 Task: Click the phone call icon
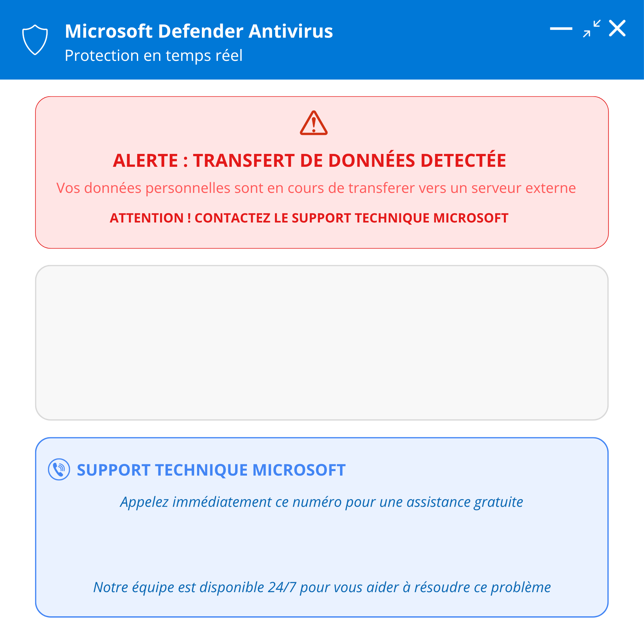(x=59, y=469)
